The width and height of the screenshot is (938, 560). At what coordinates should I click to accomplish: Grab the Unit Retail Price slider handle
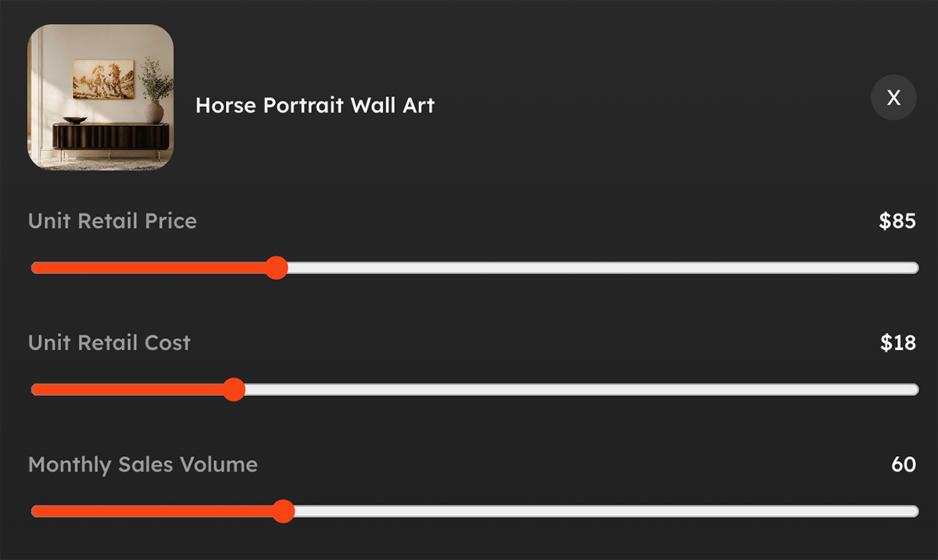[x=276, y=268]
